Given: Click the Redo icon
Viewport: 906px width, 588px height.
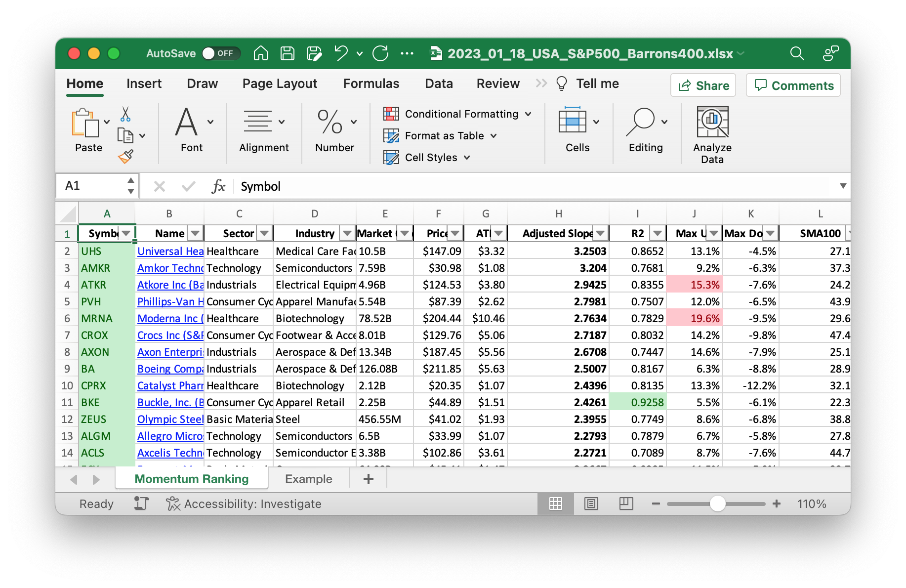Looking at the screenshot, I should [x=380, y=53].
